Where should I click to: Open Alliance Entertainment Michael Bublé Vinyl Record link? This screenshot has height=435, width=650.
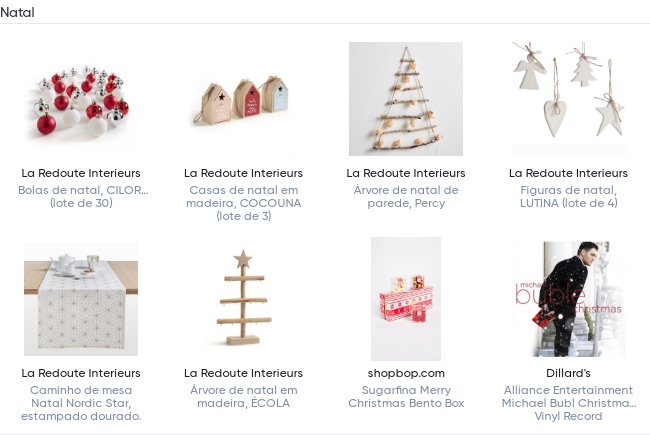coord(568,403)
